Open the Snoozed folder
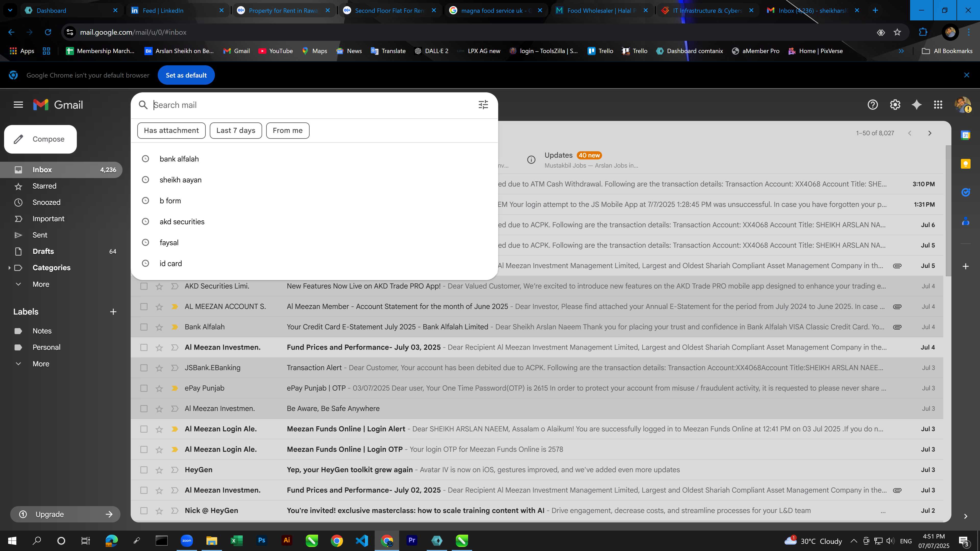980x551 pixels. point(46,202)
